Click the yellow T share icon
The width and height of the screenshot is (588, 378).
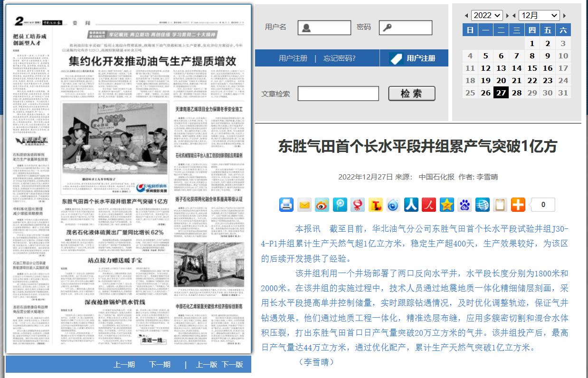point(376,205)
